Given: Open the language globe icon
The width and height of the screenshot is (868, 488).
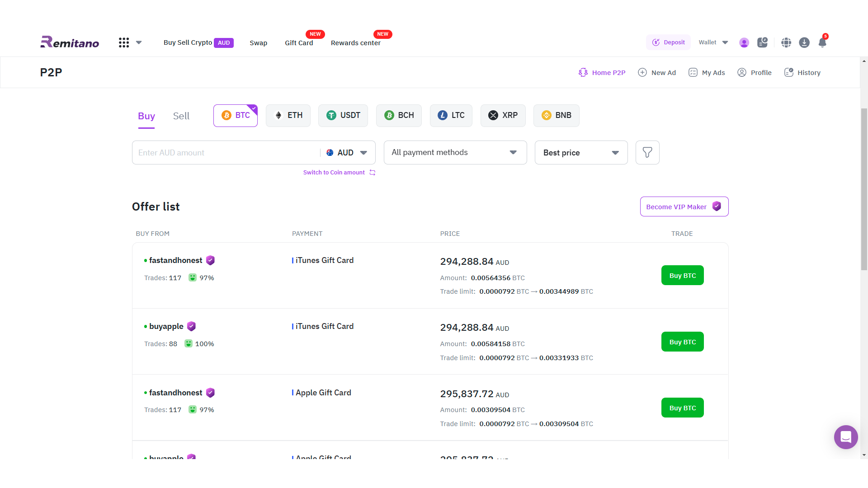Looking at the screenshot, I should pyautogui.click(x=786, y=42).
